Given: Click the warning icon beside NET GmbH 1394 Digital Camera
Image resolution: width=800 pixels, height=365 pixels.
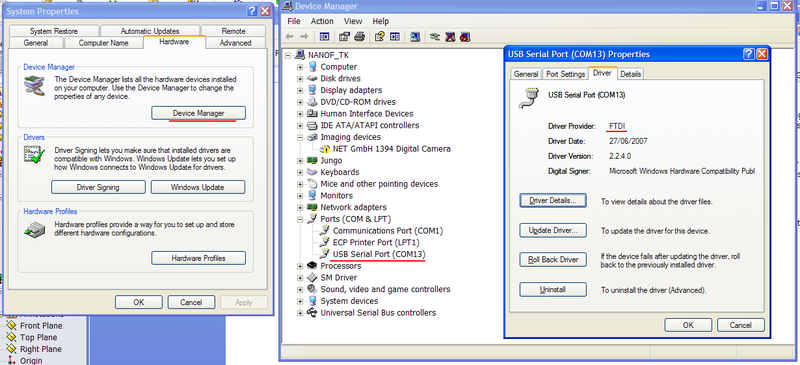Looking at the screenshot, I should coord(325,149).
